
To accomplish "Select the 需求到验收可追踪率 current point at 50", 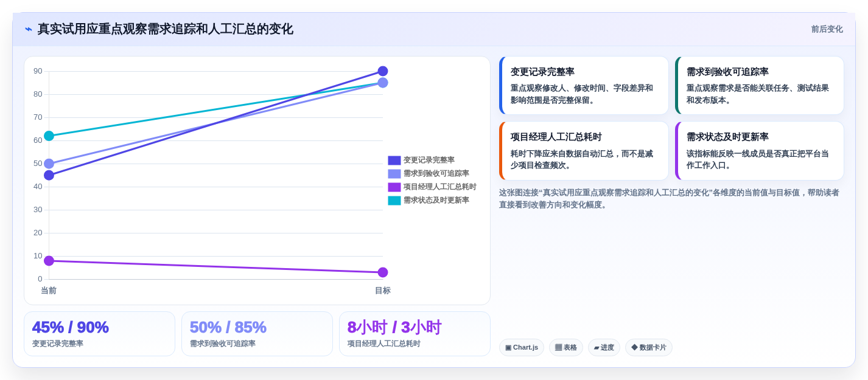I will [x=49, y=164].
